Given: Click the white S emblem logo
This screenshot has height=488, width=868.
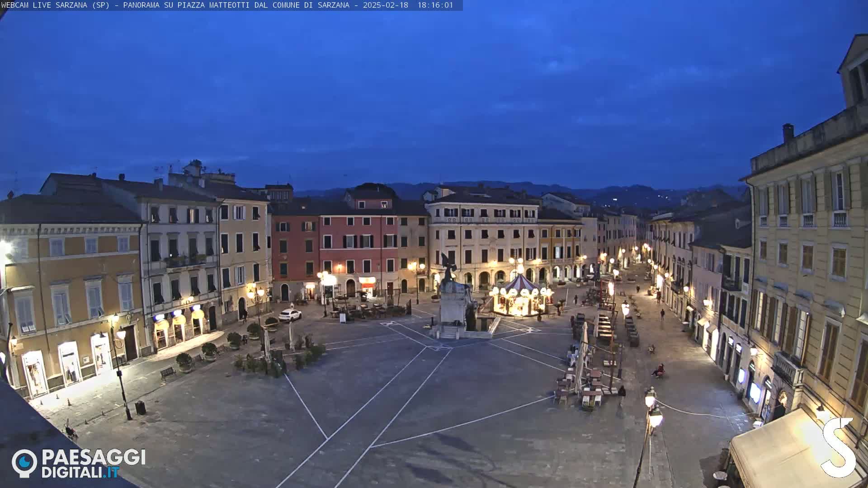Looking at the screenshot, I should coord(838,448).
